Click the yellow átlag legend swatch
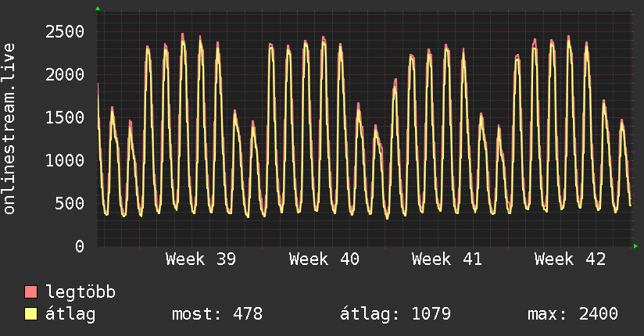The image size is (644, 336). pos(30,314)
